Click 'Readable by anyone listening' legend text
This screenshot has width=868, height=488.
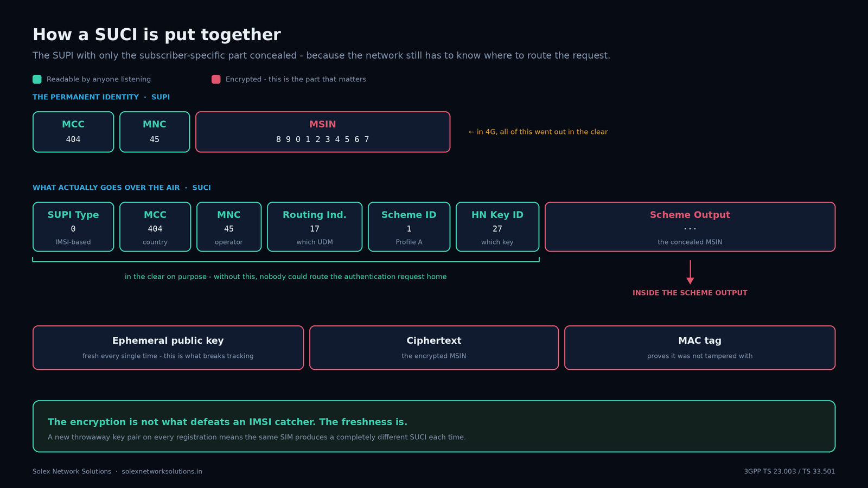[99, 79]
